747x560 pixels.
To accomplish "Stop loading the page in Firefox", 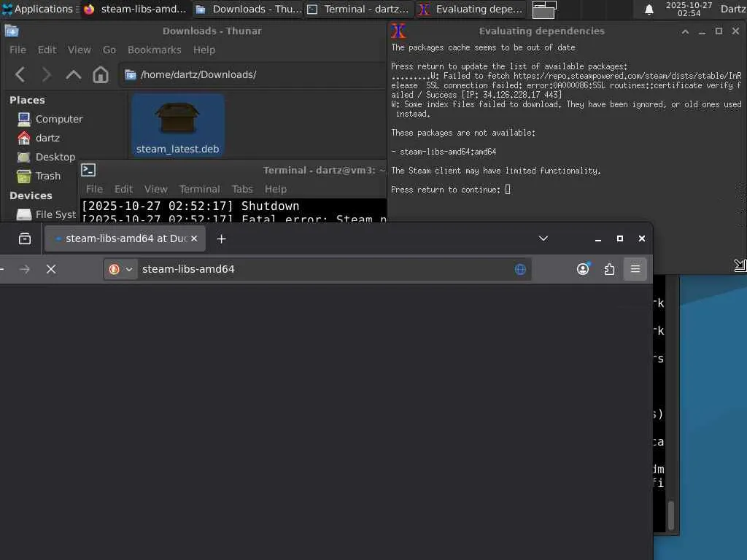I will point(51,270).
